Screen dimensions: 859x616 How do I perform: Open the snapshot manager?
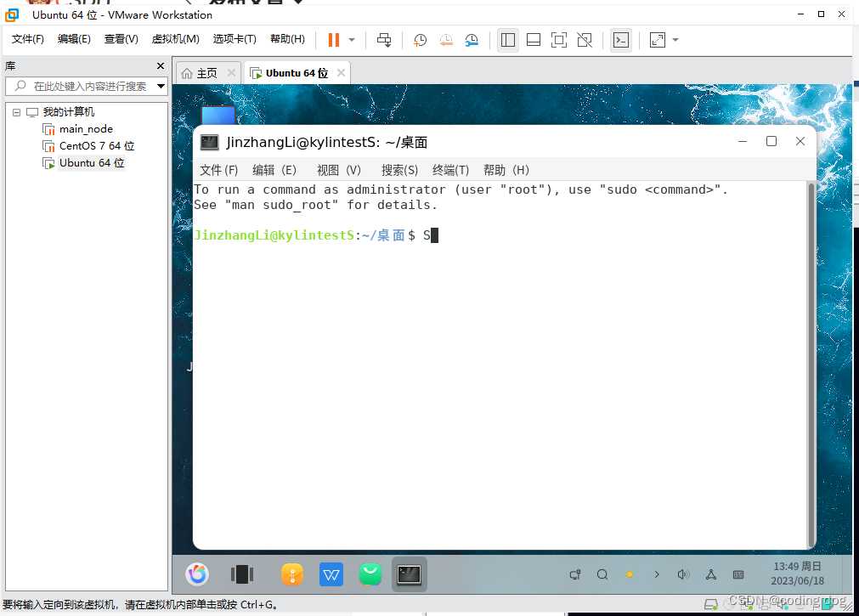pyautogui.click(x=472, y=39)
